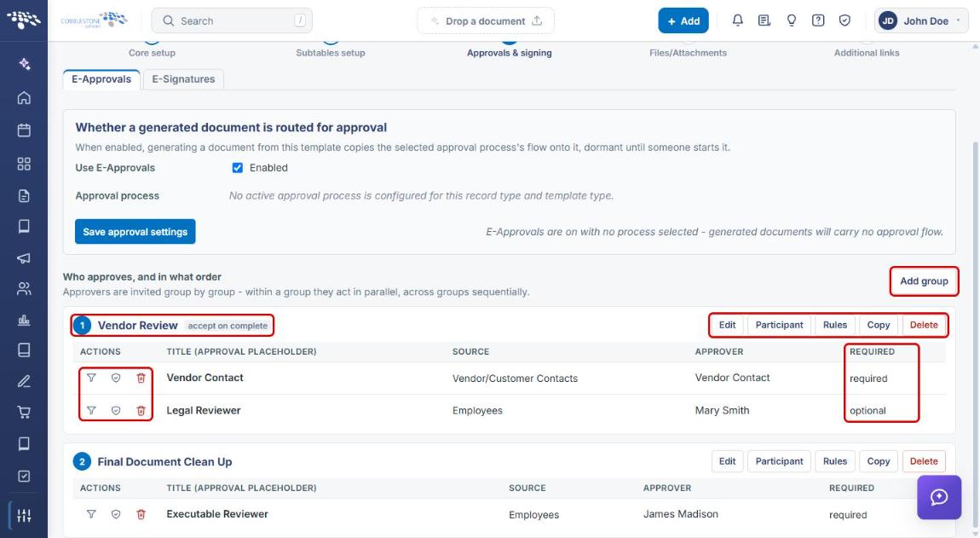Open the calendar icon in sidebar
980x538 pixels.
24,130
